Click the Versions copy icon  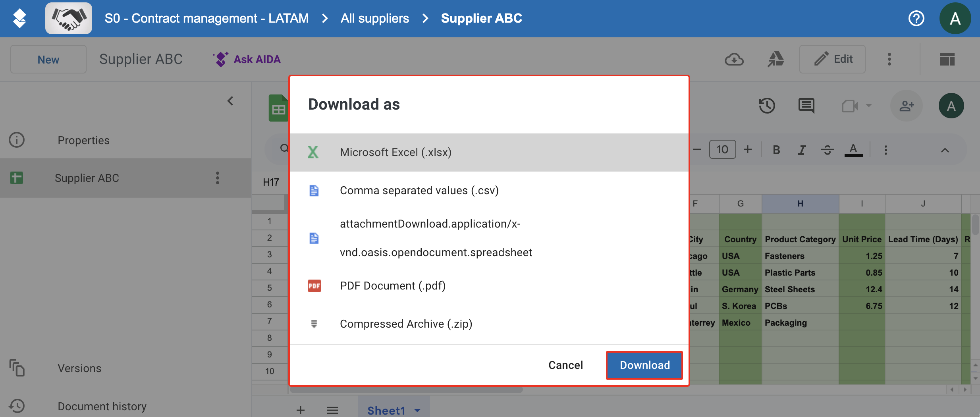tap(17, 368)
